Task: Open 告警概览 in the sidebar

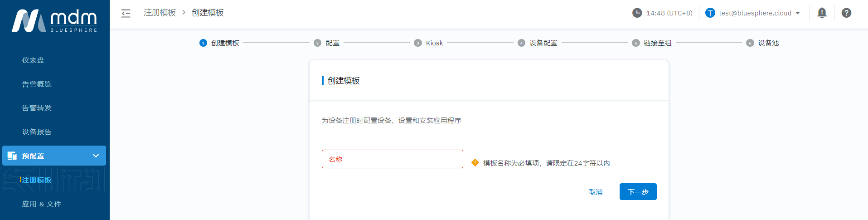Action: pyautogui.click(x=37, y=84)
